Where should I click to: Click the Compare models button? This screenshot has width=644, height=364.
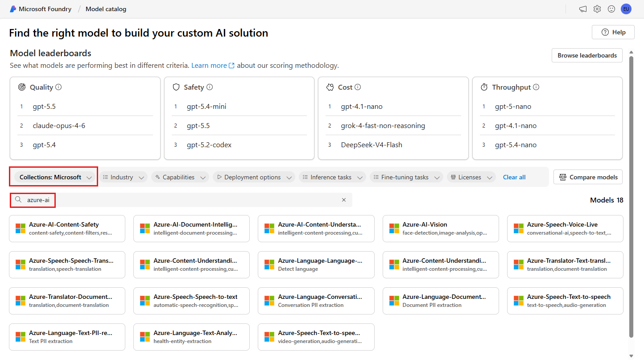[x=588, y=177]
